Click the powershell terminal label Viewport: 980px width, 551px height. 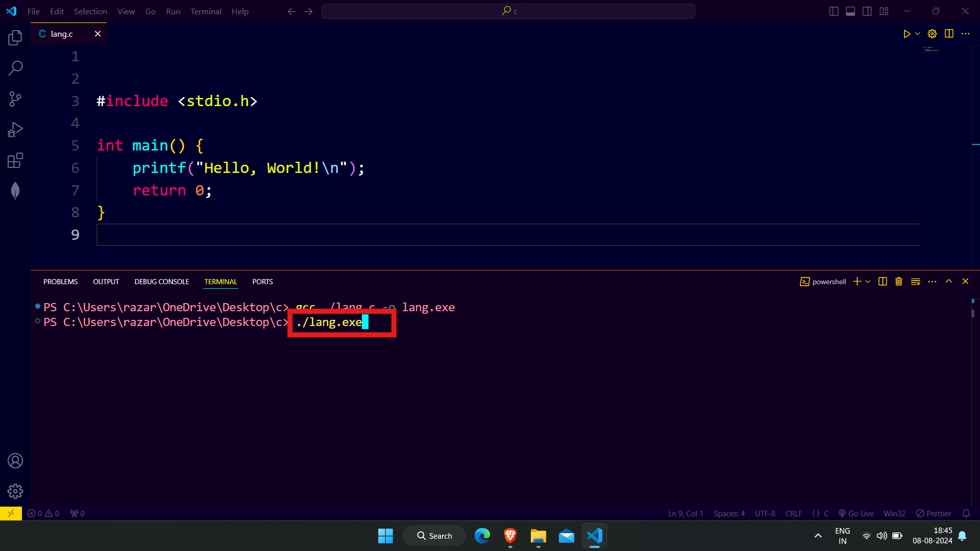coord(823,282)
